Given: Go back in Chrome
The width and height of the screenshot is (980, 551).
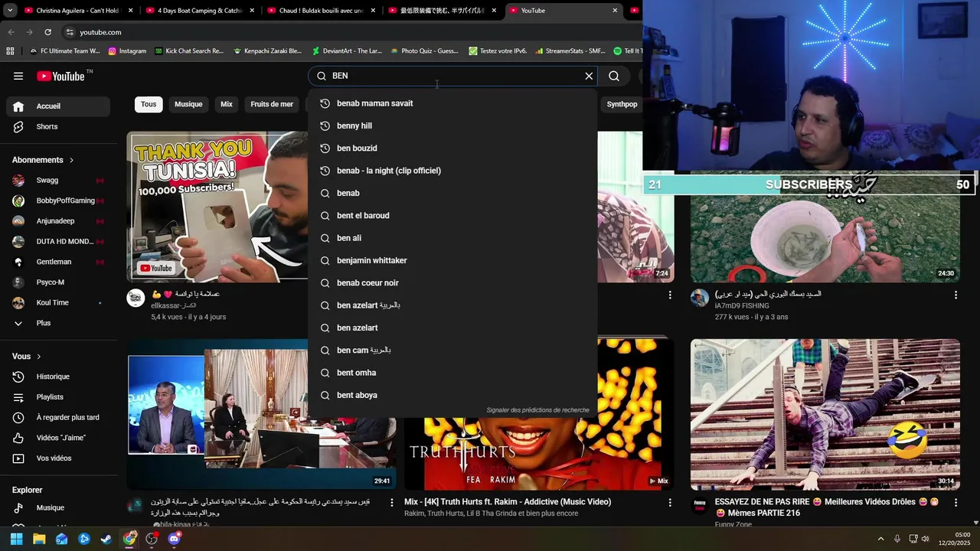Looking at the screenshot, I should tap(11, 32).
